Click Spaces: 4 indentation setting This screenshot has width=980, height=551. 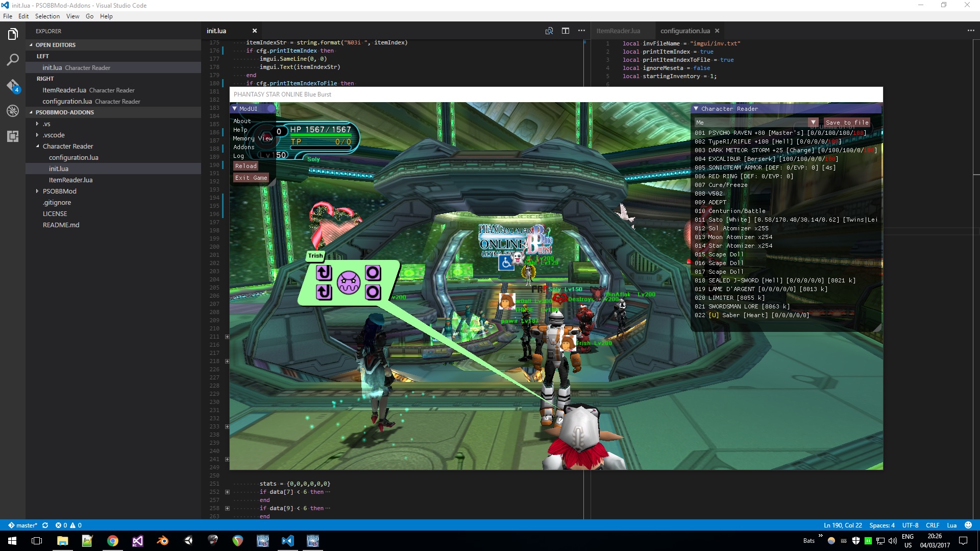882,525
